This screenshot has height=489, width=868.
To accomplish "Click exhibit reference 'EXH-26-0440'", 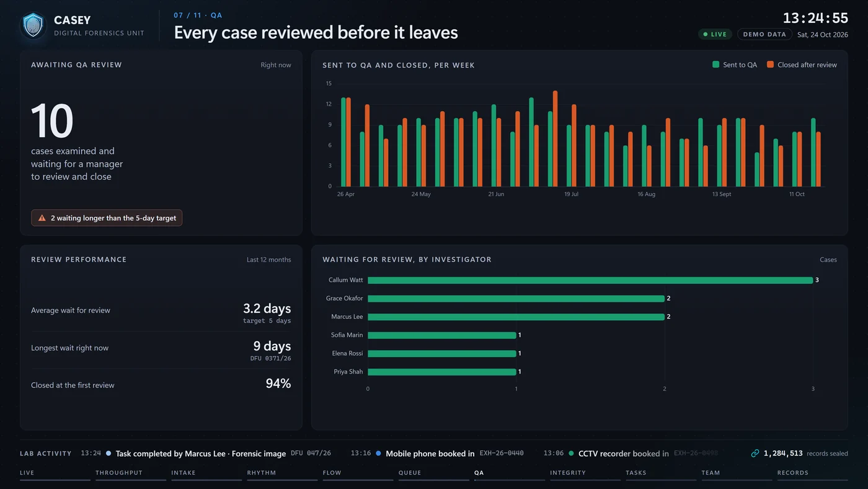I will (502, 454).
